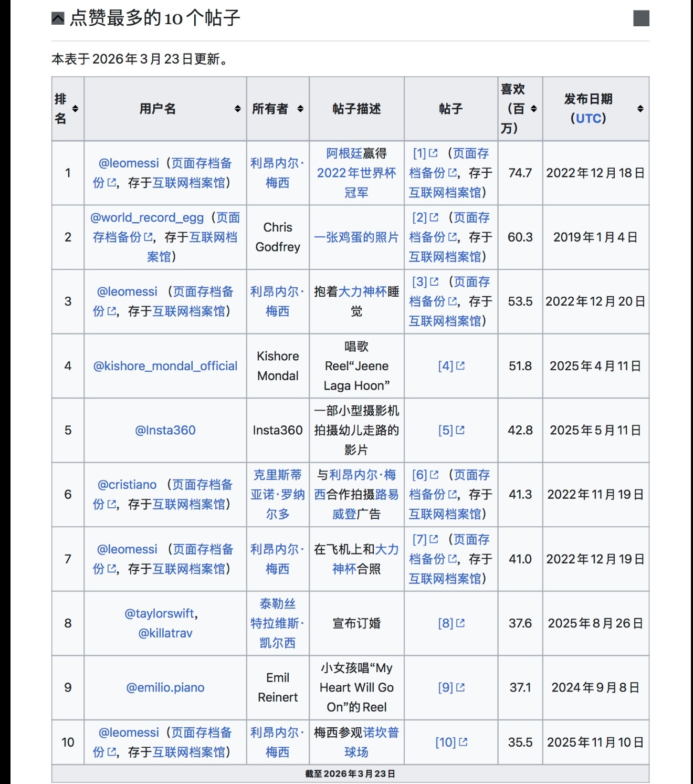693x784 pixels.
Task: Open the @cristiano profile link
Action: pyautogui.click(x=126, y=485)
